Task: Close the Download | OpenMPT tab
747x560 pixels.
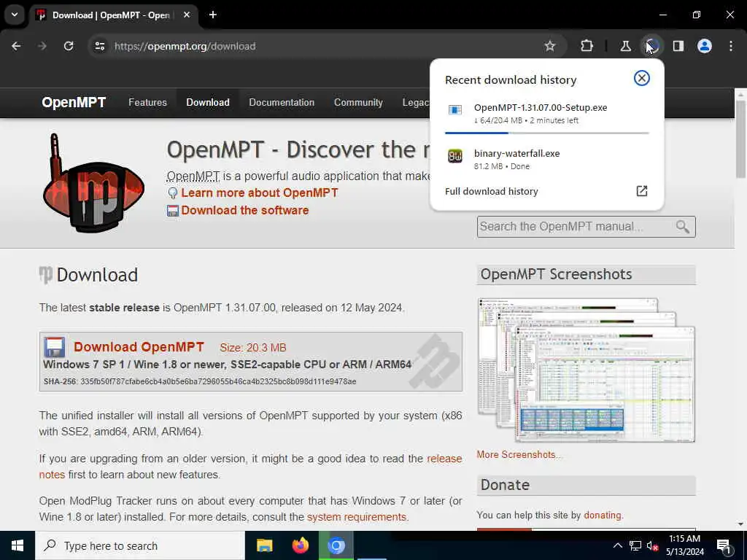Action: pyautogui.click(x=187, y=15)
